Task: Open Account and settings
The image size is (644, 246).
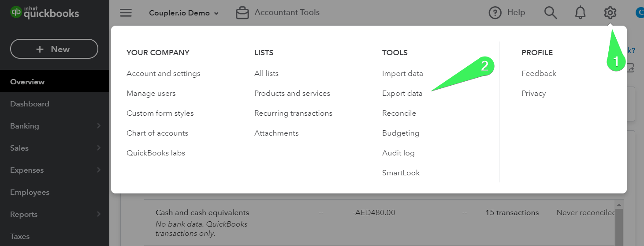Action: [164, 73]
